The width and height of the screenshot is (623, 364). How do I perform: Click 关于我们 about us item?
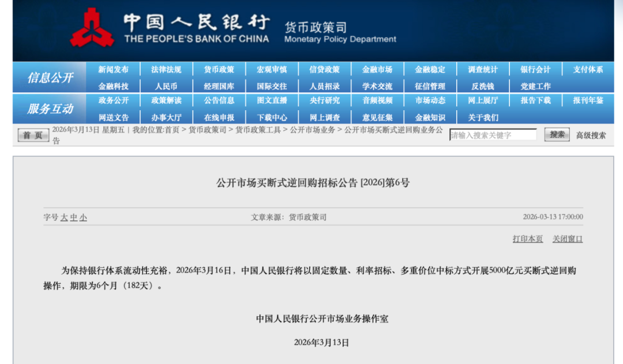pyautogui.click(x=483, y=118)
